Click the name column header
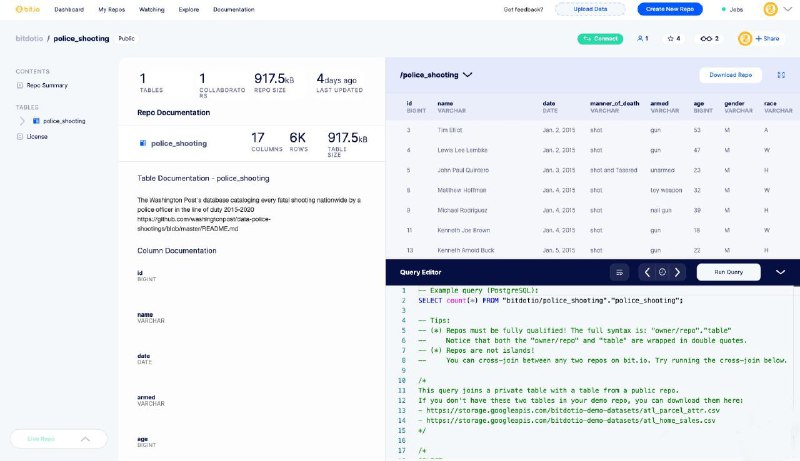 point(452,107)
